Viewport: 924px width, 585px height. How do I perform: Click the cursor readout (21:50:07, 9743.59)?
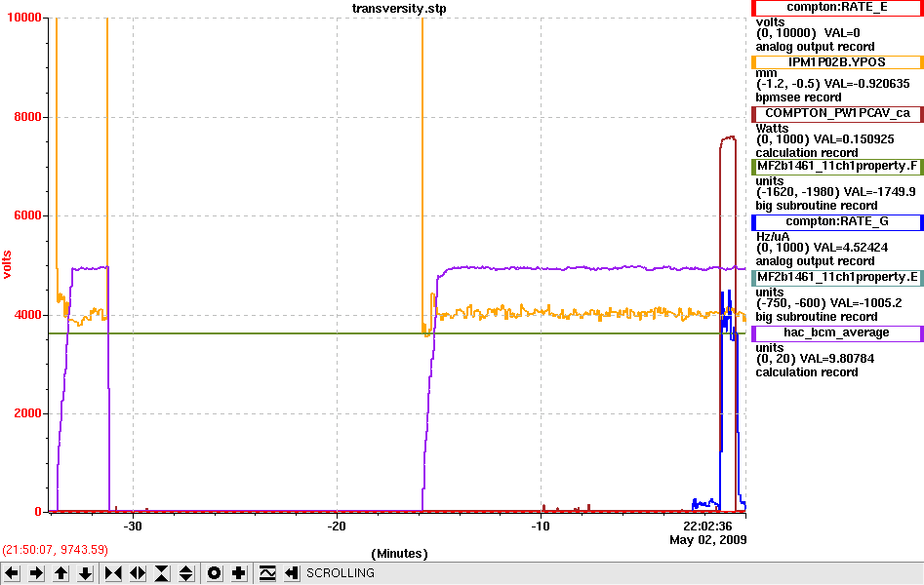pyautogui.click(x=56, y=550)
